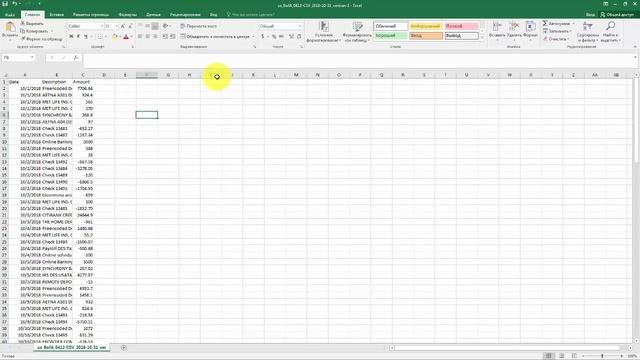
Task: Switch to Page Layout view in status bar
Action: tap(562, 356)
